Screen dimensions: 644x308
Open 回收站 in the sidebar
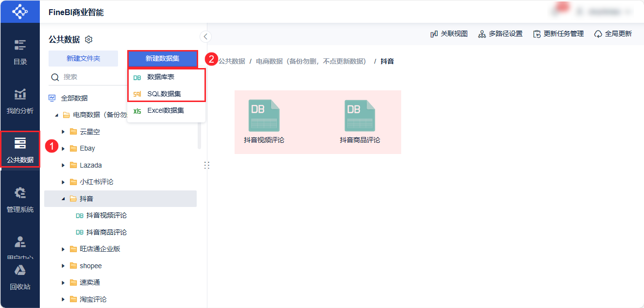20,277
